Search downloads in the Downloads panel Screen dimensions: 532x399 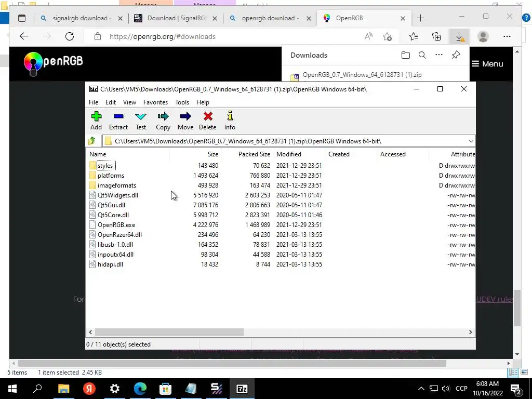(422, 55)
